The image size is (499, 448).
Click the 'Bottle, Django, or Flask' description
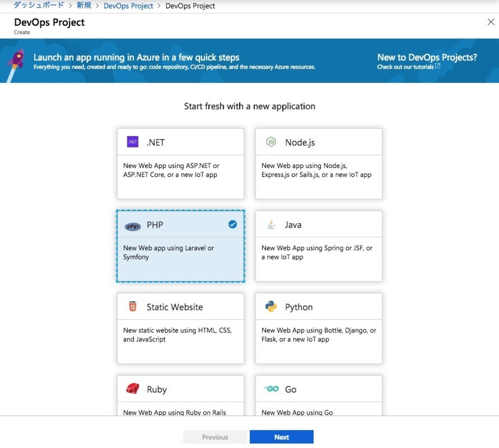(x=319, y=334)
